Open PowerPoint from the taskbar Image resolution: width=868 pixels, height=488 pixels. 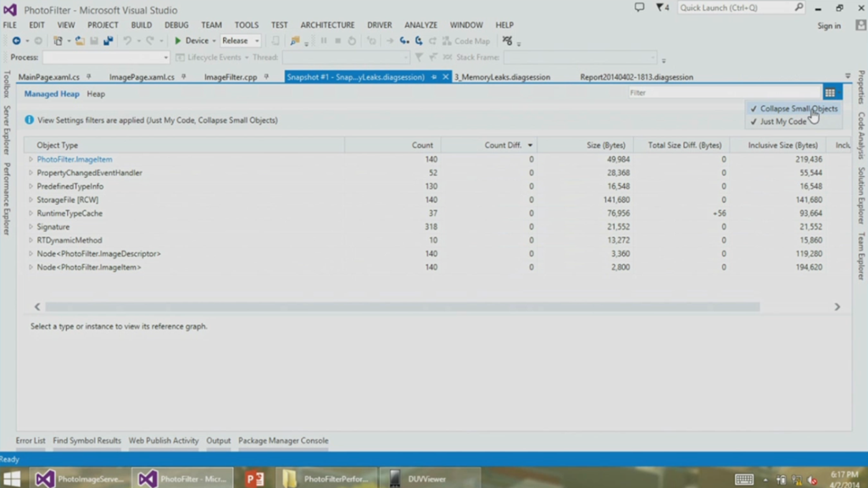coord(254,479)
